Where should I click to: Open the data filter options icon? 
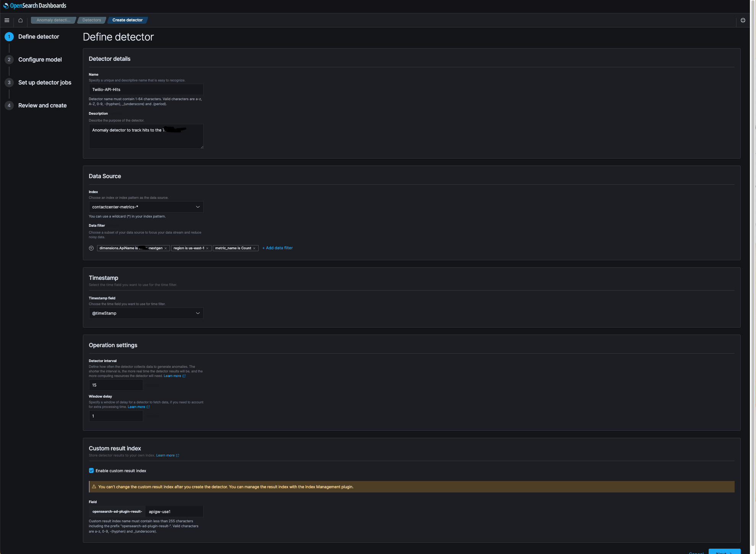[x=91, y=248]
